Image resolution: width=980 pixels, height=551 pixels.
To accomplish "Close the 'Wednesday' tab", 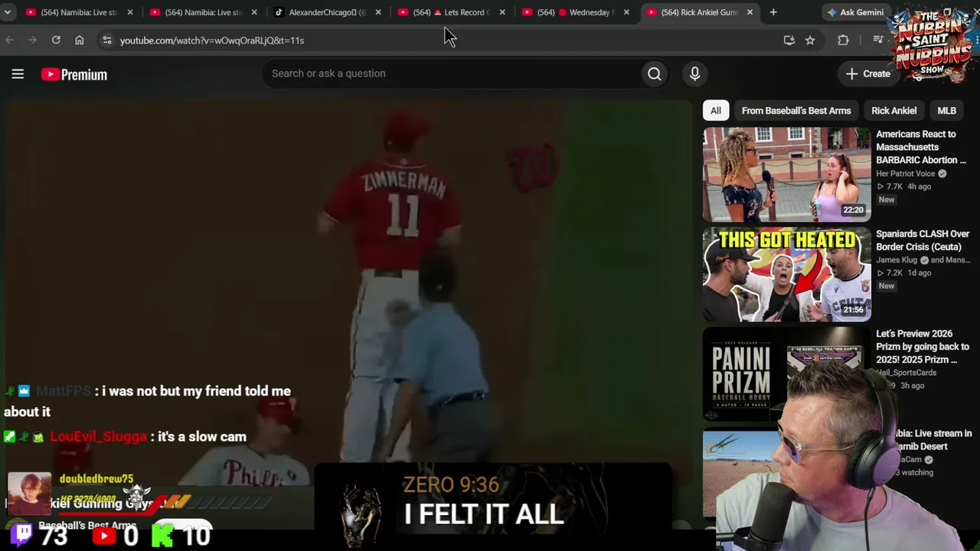I will pyautogui.click(x=626, y=12).
